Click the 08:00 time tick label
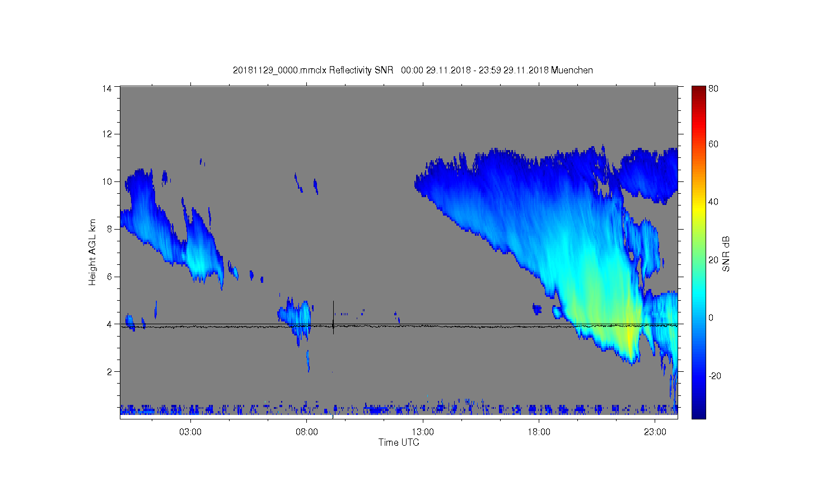Viewport: 840px width, 504px height. coord(307,432)
